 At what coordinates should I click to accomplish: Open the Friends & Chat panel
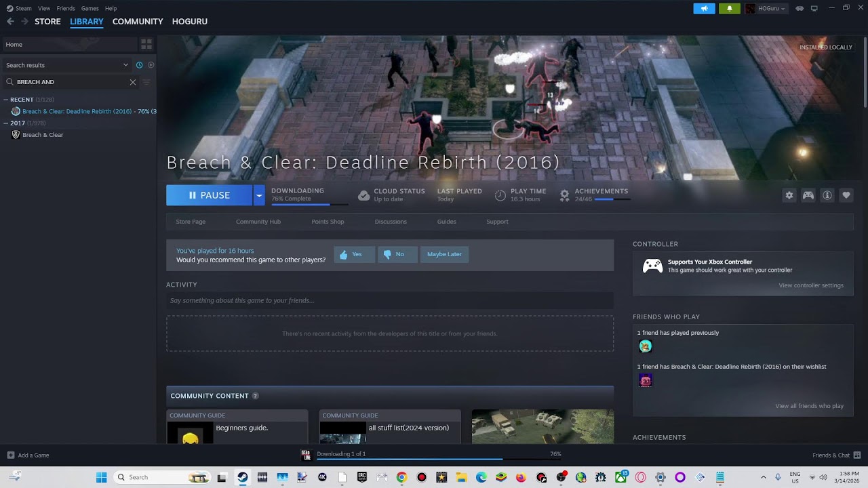pos(836,455)
